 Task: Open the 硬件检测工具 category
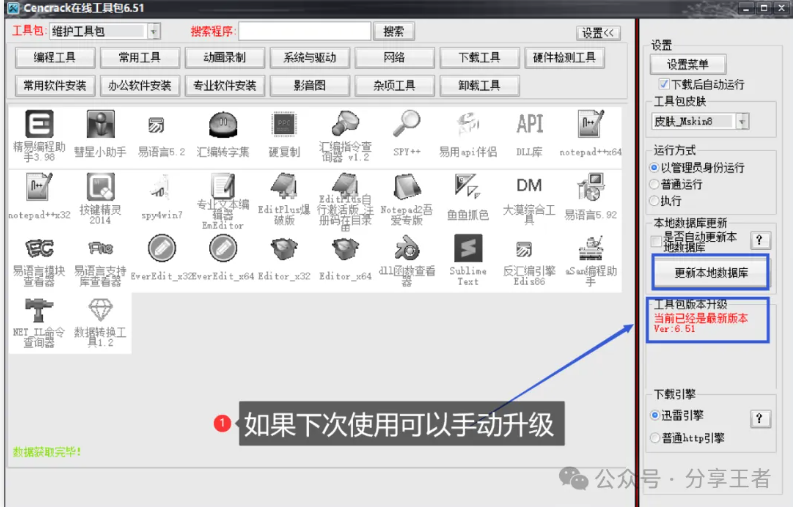(x=564, y=58)
